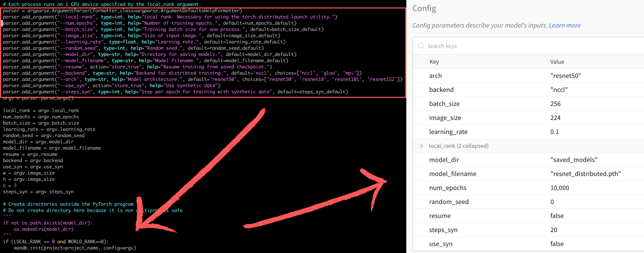644x253 pixels.
Task: Select the random_seed config row
Action: coord(449,202)
